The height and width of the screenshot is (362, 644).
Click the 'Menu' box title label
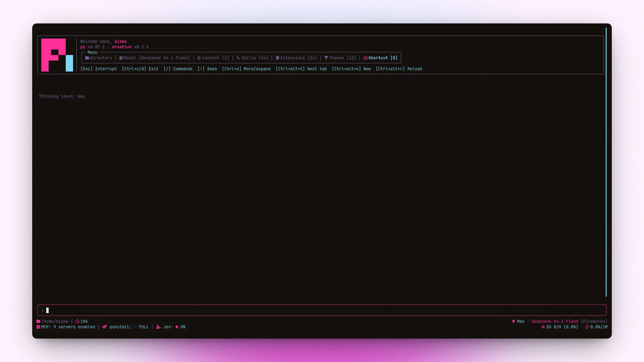(93, 53)
